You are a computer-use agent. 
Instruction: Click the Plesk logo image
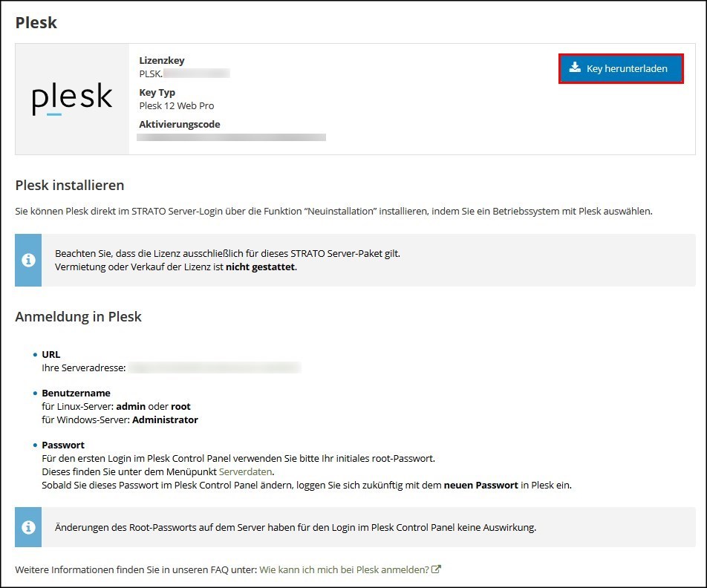coord(72,99)
